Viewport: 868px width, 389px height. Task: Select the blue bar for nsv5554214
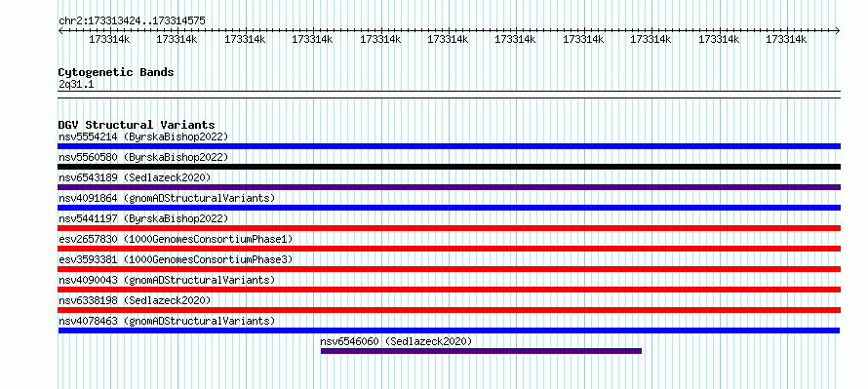tap(449, 146)
